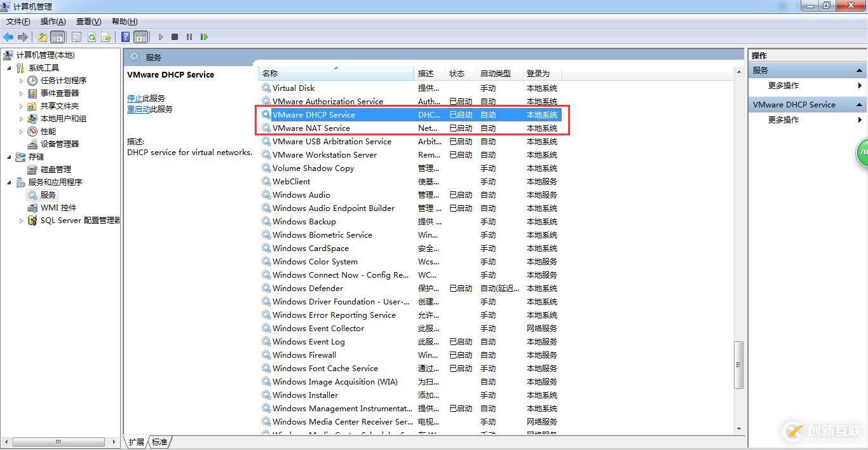This screenshot has width=868, height=450.
Task: Click the Stop service square icon
Action: tap(175, 37)
